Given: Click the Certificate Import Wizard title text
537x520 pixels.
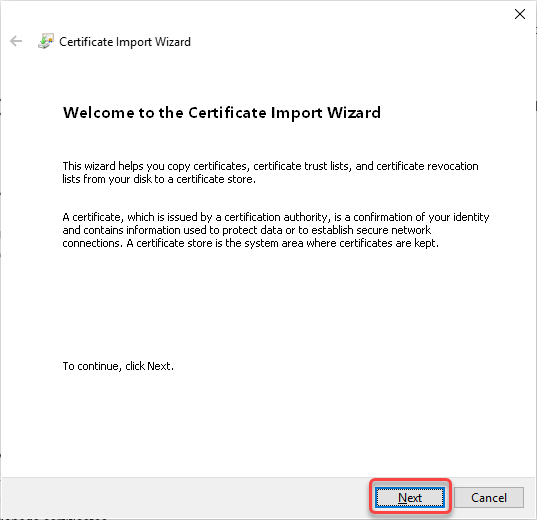Looking at the screenshot, I should (x=125, y=42).
